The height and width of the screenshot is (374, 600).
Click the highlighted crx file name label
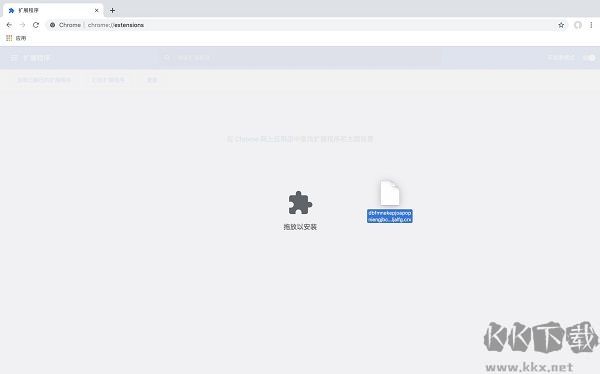tap(390, 216)
